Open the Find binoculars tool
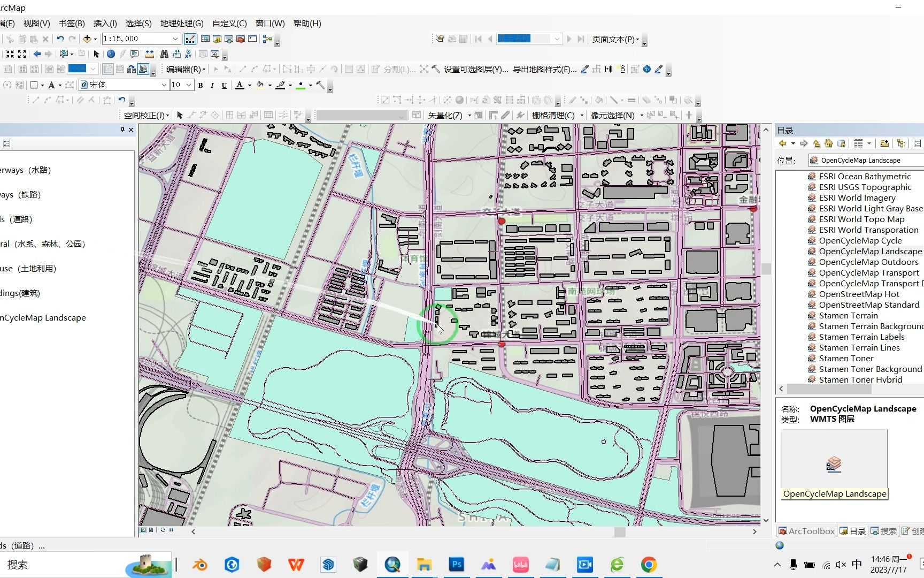This screenshot has width=924, height=578. coord(164,54)
